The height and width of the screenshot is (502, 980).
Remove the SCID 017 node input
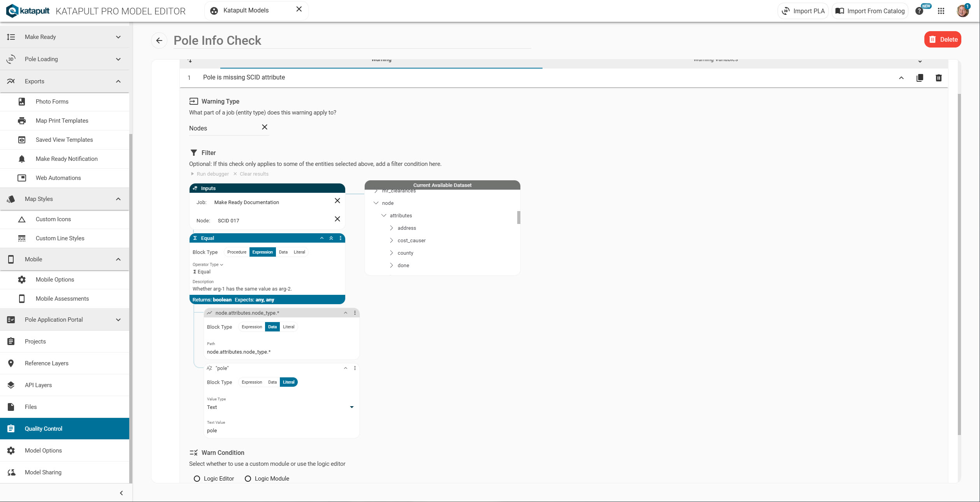(x=337, y=219)
